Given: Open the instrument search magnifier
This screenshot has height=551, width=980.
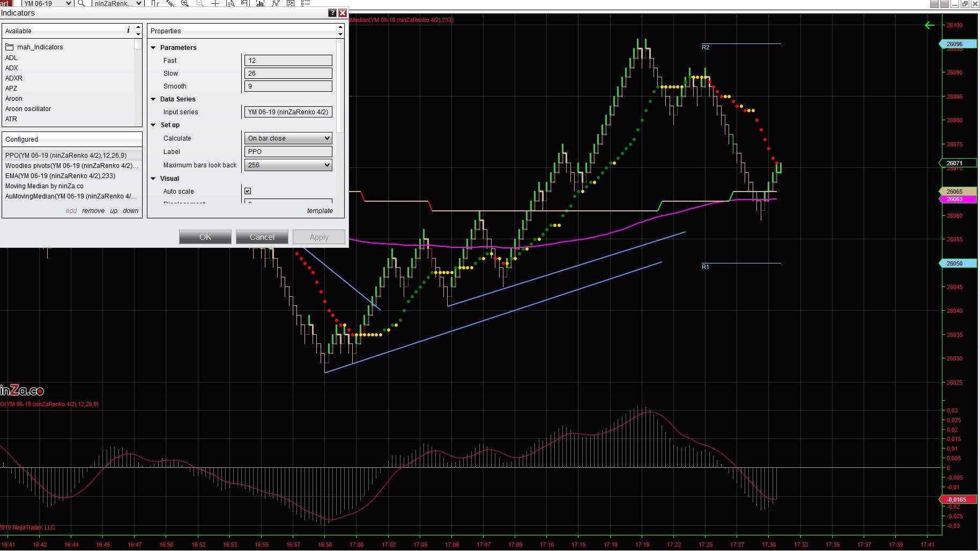Looking at the screenshot, I should point(81,3).
